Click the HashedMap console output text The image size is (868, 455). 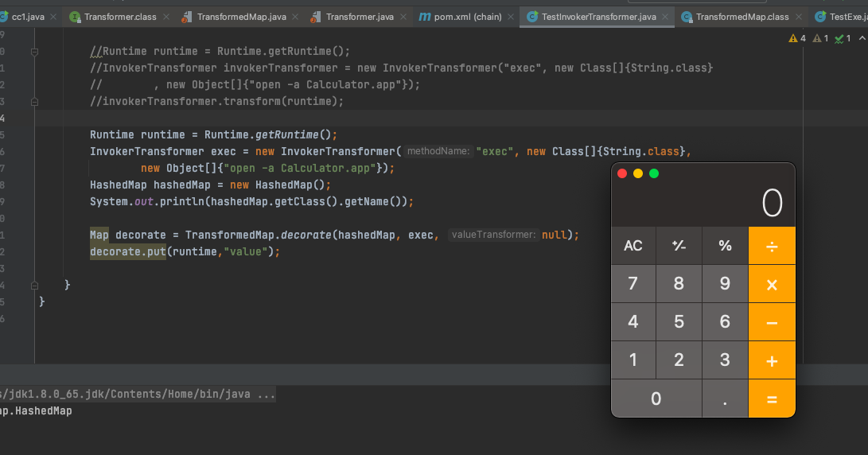(x=36, y=410)
